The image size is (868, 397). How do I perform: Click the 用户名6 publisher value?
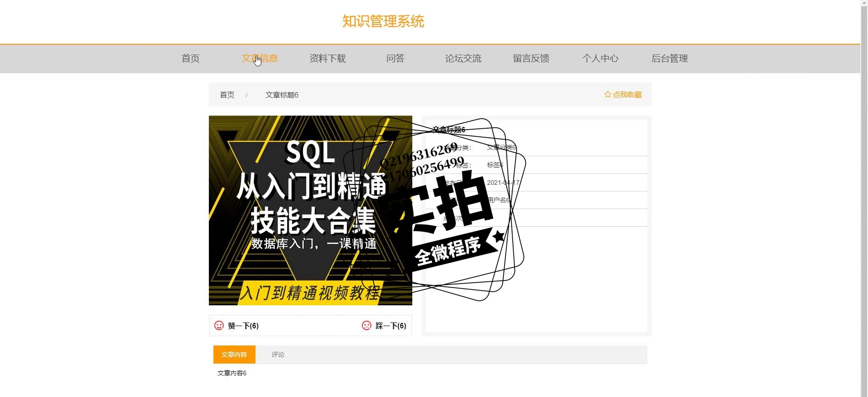click(x=498, y=200)
